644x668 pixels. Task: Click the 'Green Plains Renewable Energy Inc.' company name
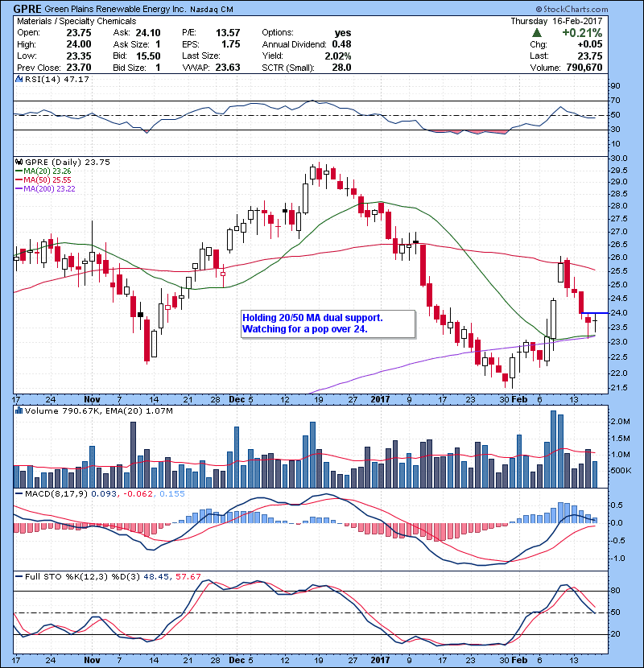click(115, 9)
